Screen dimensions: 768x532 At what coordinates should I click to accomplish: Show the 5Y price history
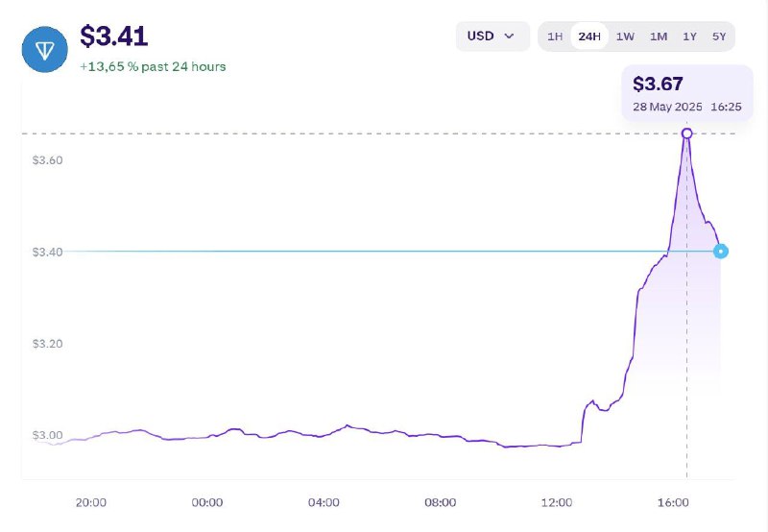(x=719, y=36)
